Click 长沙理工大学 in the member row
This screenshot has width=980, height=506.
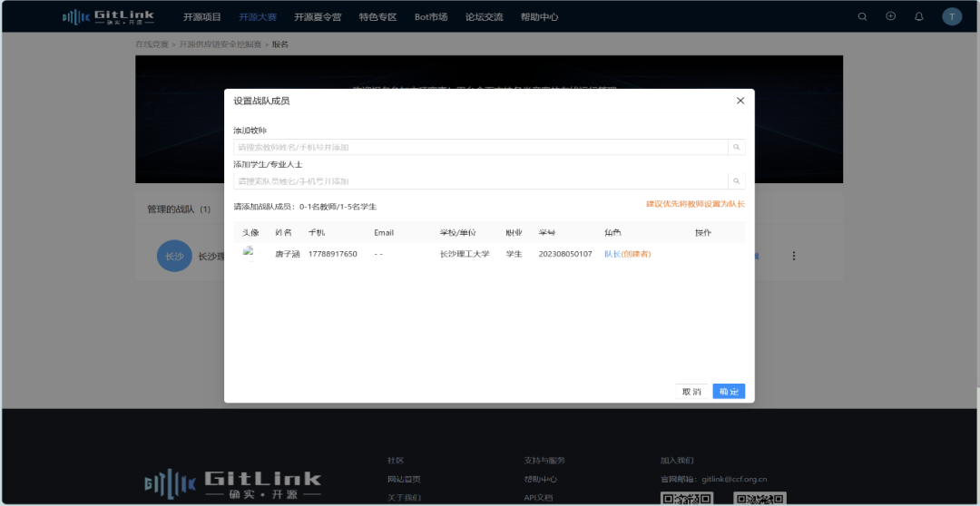pos(465,254)
